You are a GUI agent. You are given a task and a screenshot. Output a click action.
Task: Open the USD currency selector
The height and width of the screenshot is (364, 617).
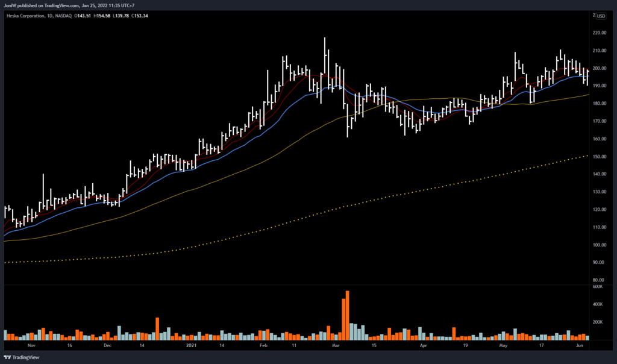tap(601, 16)
